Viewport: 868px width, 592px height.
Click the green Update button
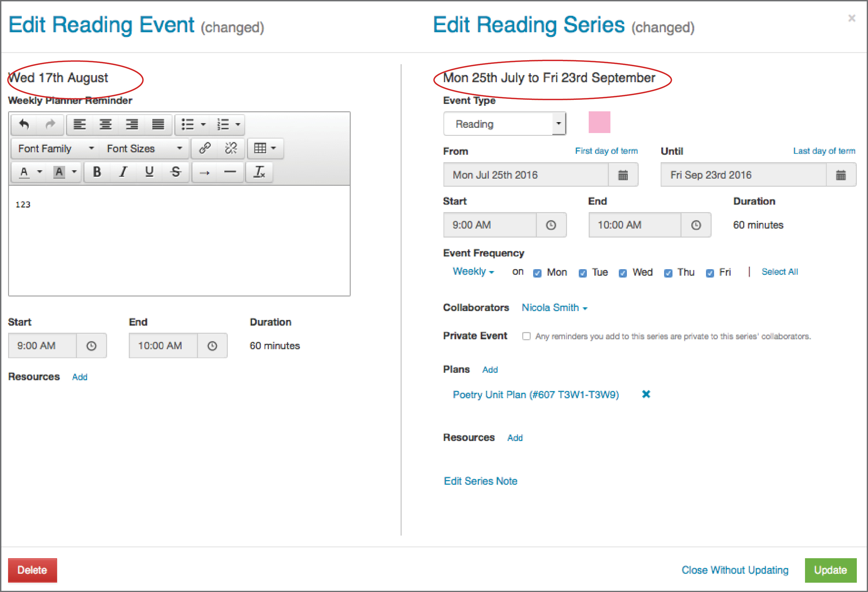[830, 570]
